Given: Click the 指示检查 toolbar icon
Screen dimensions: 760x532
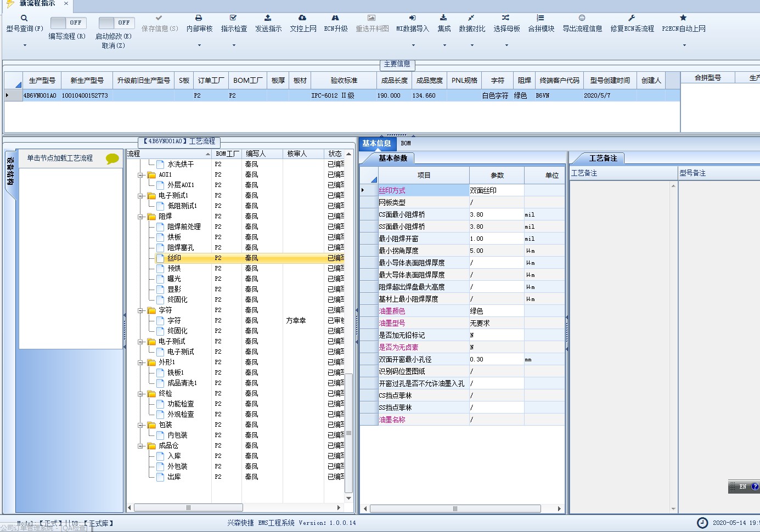Looking at the screenshot, I should pos(233,18).
